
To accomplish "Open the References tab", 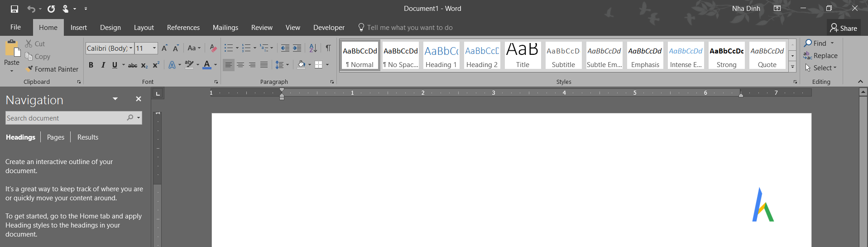I will coord(183,28).
